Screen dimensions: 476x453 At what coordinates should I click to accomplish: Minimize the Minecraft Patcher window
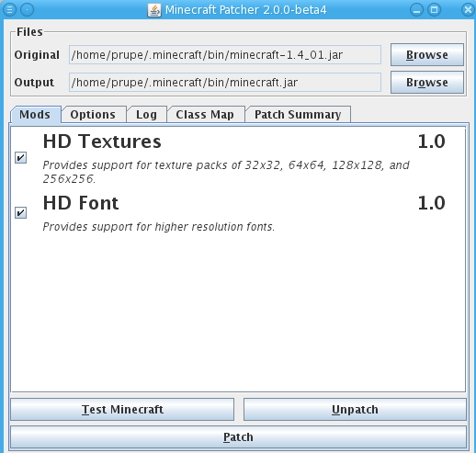point(416,10)
